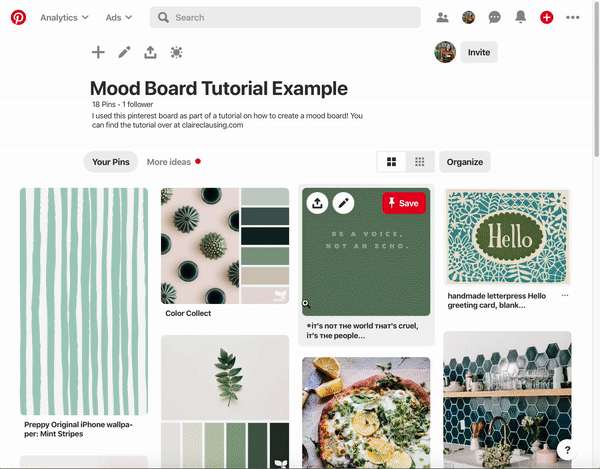Image resolution: width=600 pixels, height=469 pixels.
Task: Click the board insights sunburst icon
Action: tap(176, 52)
